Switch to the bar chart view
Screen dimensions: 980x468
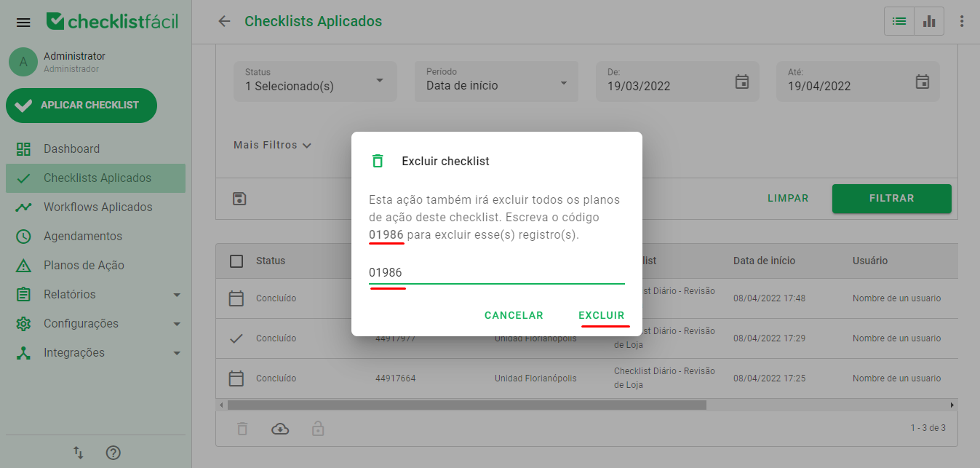tap(928, 21)
